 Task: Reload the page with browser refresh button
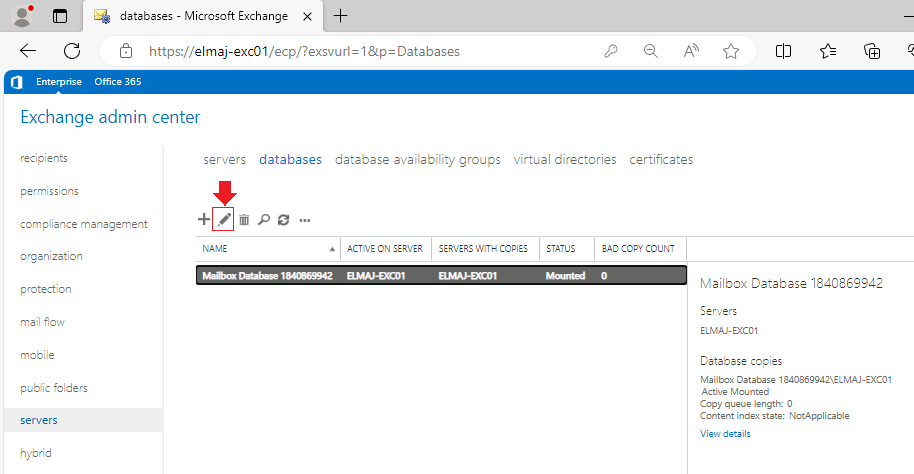(x=72, y=51)
